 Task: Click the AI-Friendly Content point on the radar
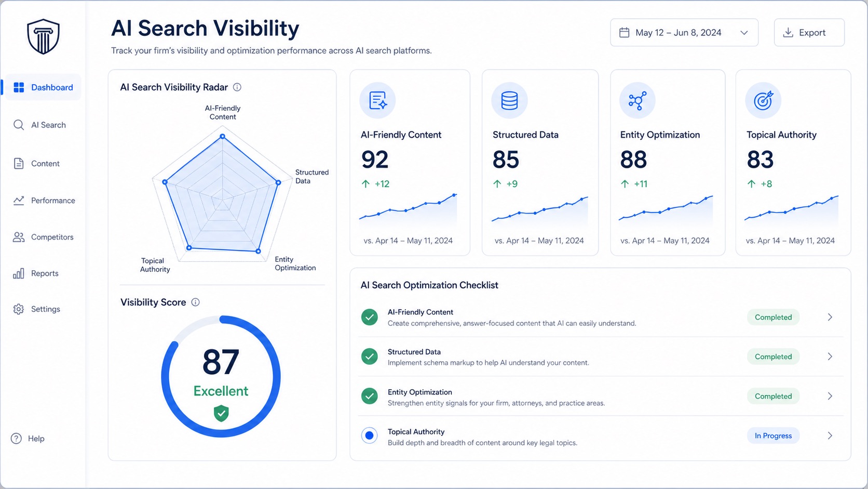[223, 137]
